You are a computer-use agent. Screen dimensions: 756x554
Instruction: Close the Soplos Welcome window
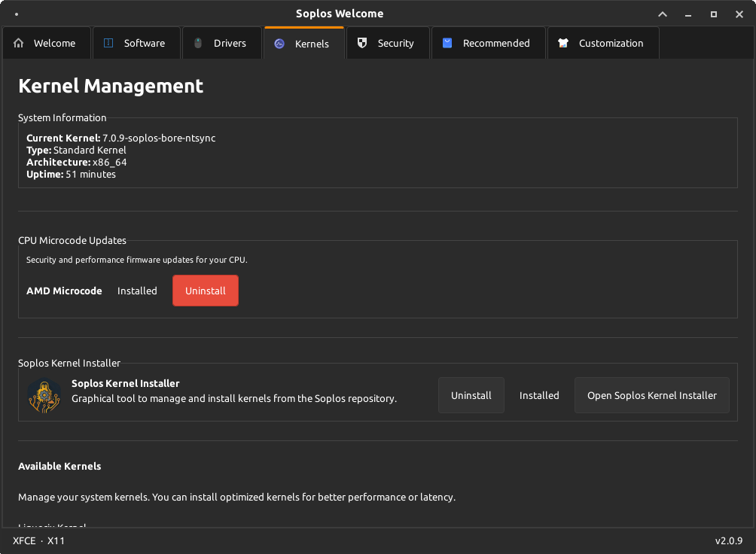(739, 14)
